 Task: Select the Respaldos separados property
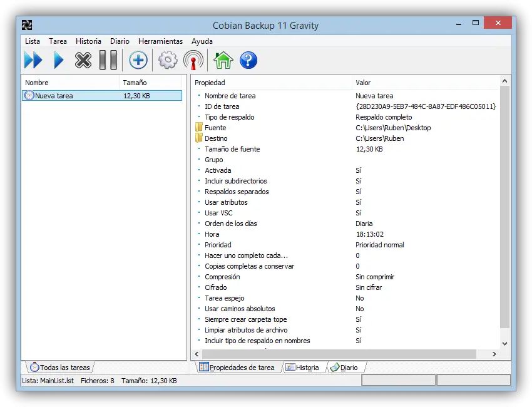(237, 192)
